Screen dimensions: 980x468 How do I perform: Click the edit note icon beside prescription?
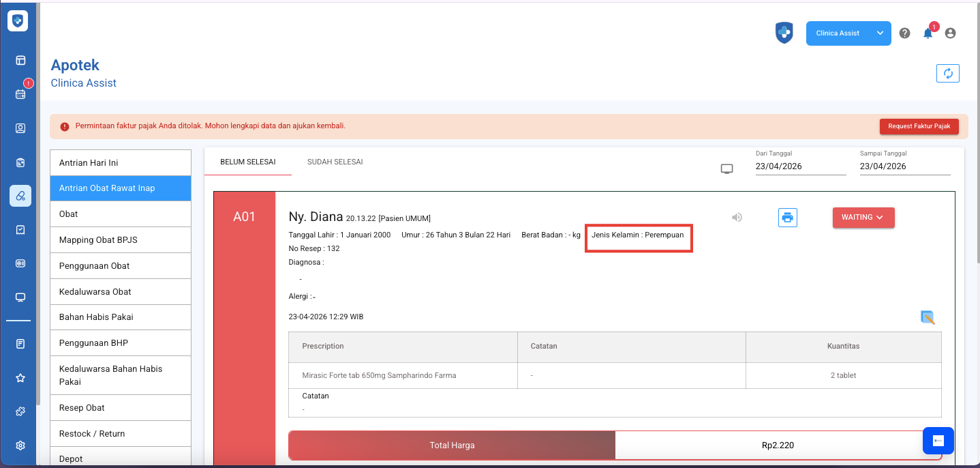927,317
